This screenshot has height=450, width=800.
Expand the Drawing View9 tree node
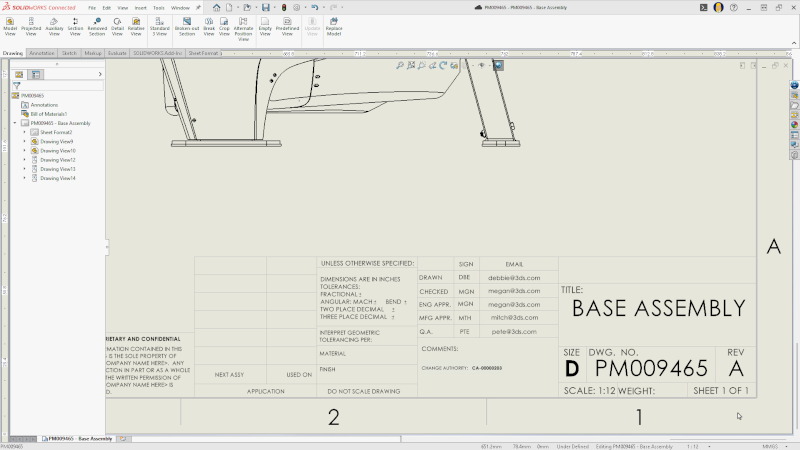pyautogui.click(x=24, y=141)
